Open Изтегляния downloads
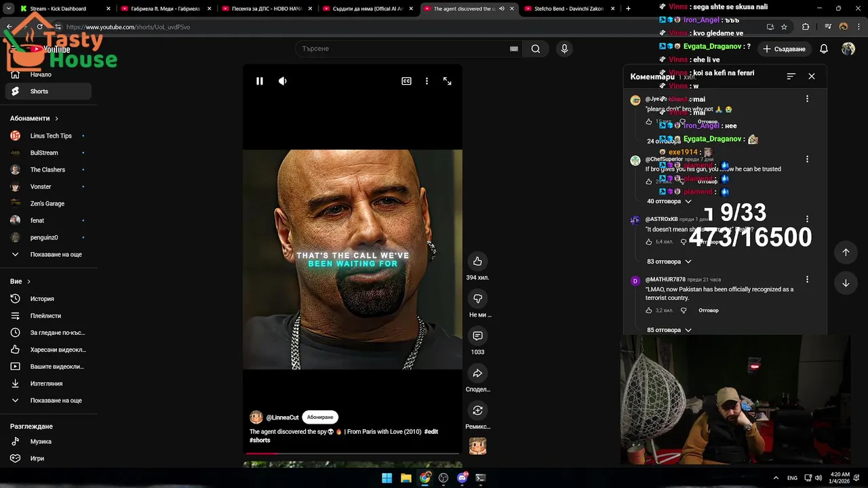 [47, 384]
